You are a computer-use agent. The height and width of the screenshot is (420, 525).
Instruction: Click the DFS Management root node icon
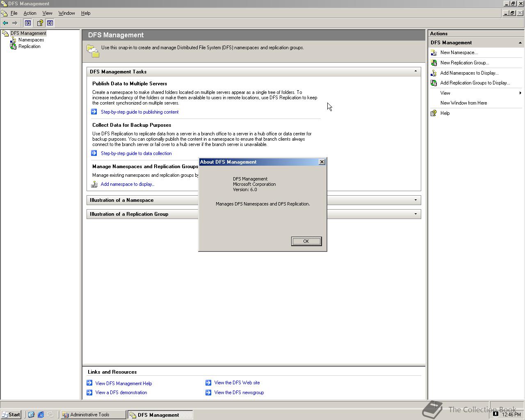pos(5,33)
